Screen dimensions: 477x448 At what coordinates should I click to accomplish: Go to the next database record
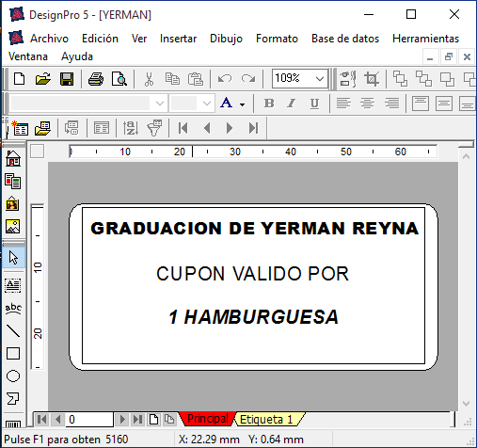(230, 128)
